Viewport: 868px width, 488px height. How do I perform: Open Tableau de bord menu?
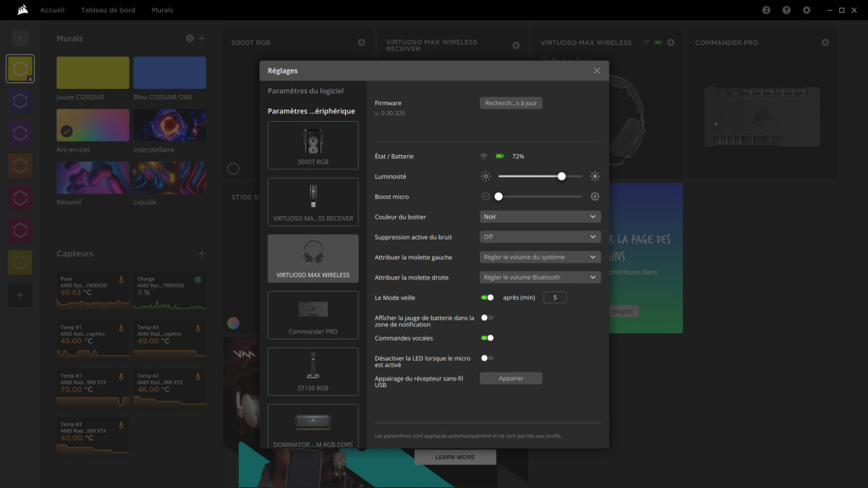(108, 10)
